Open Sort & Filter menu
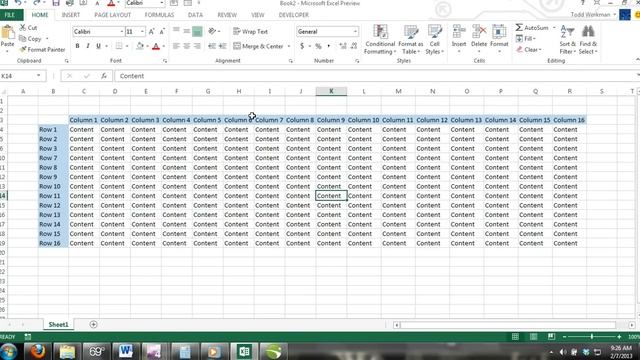This screenshot has height=360, width=640. [567, 40]
